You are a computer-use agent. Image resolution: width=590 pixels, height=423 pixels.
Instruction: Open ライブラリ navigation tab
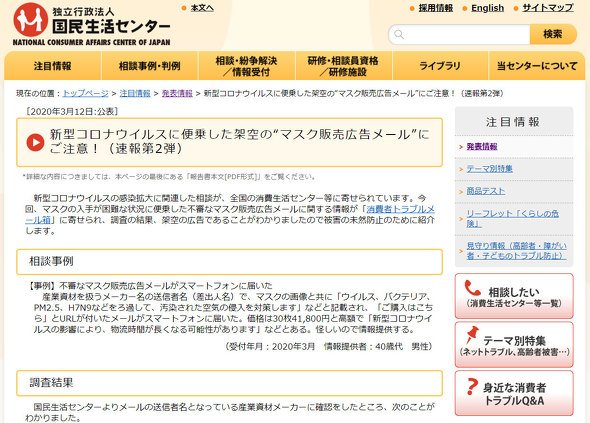440,66
